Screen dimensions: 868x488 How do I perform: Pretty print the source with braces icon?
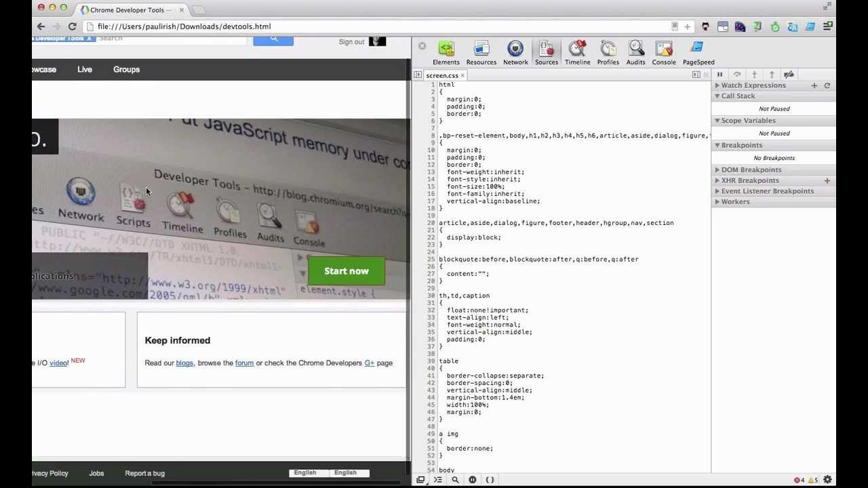(x=490, y=480)
